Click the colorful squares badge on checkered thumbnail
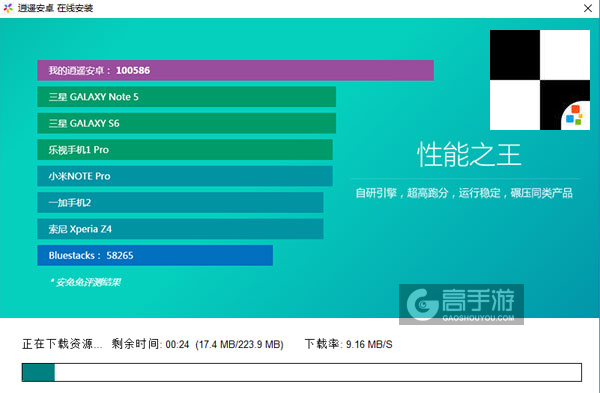The width and height of the screenshot is (600, 393). 575,115
